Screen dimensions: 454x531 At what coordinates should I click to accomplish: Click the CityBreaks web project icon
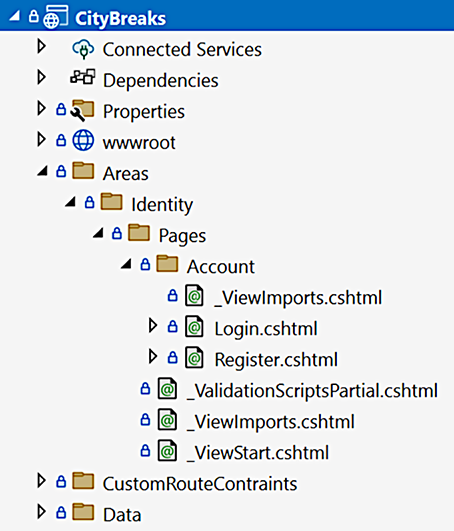(56, 17)
